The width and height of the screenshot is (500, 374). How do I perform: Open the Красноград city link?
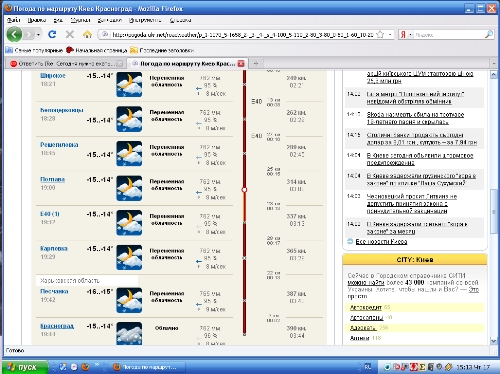pos(57,326)
